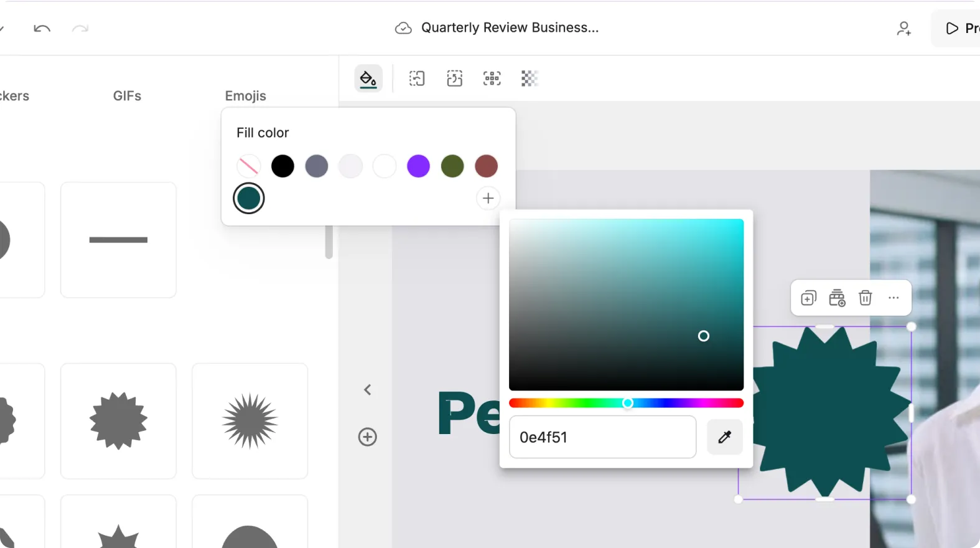Open the more options ellipsis menu
980x548 pixels.
[894, 298]
